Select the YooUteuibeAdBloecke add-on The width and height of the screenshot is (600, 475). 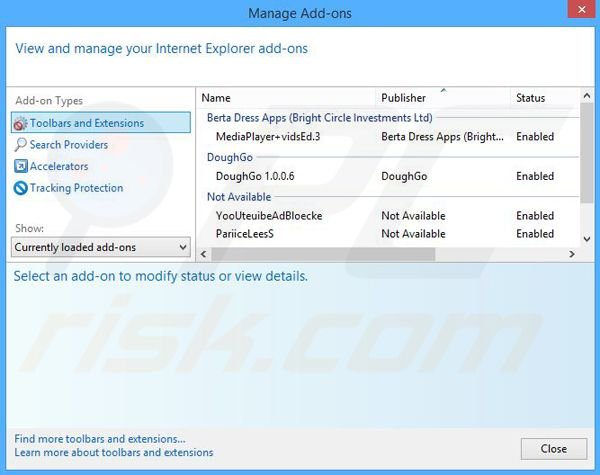click(x=389, y=215)
